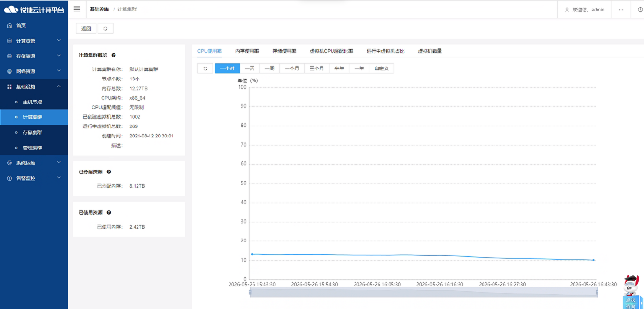644x309 pixels.
Task: Select 计算集群 in the sidebar
Action: [x=34, y=117]
